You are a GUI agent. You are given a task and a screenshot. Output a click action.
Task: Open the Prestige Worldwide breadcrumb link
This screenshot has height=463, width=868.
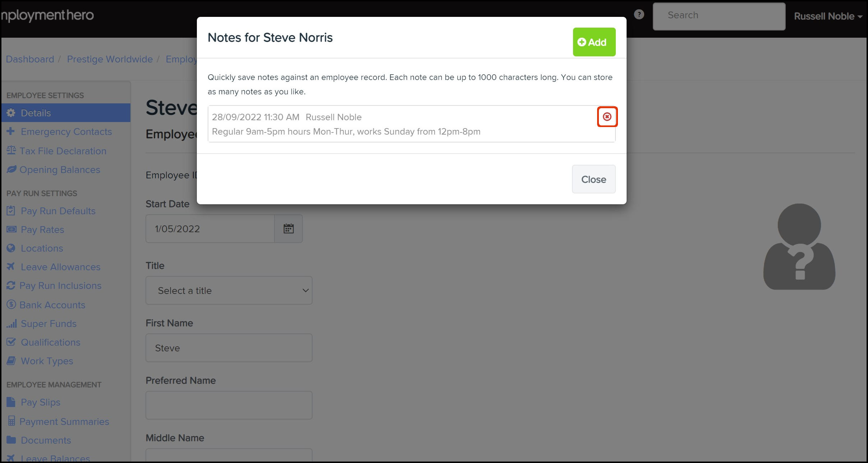click(x=110, y=59)
